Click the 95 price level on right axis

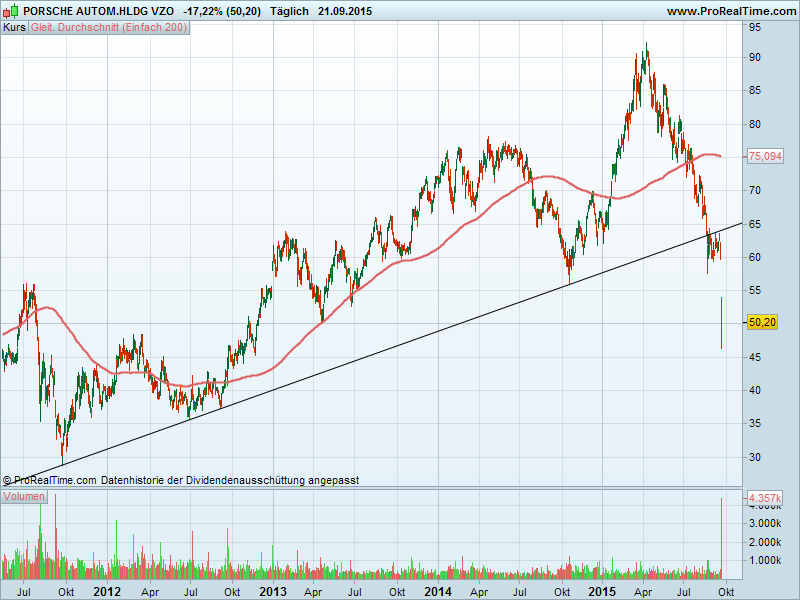click(x=756, y=29)
